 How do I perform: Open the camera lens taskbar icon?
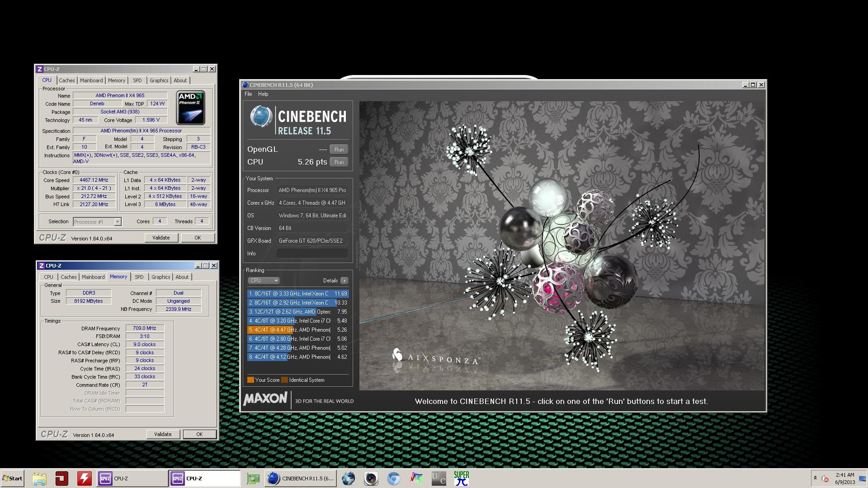point(371,479)
